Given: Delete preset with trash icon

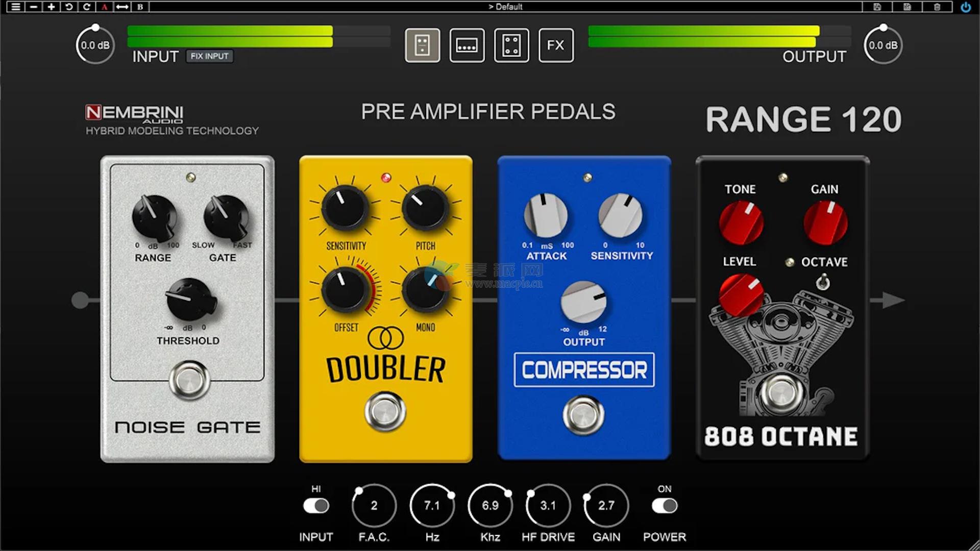Looking at the screenshot, I should (937, 7).
